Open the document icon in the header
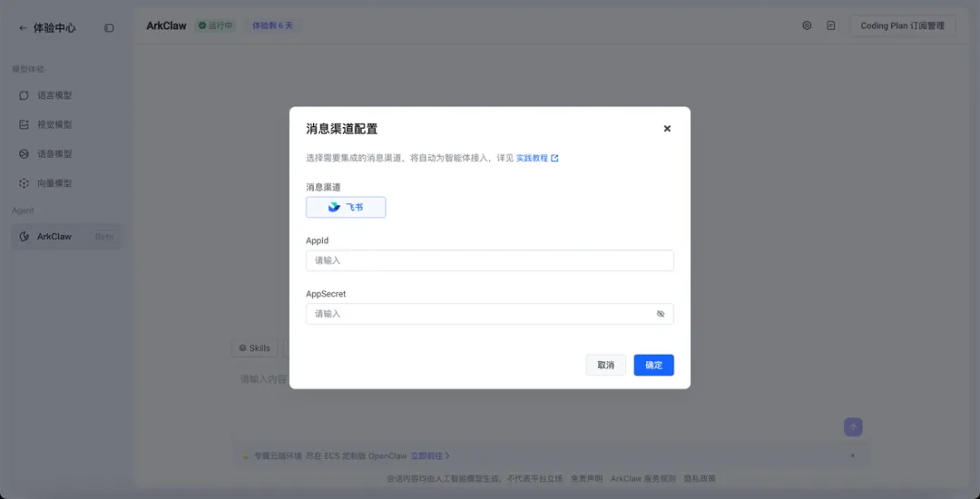This screenshot has height=499, width=980. click(830, 25)
